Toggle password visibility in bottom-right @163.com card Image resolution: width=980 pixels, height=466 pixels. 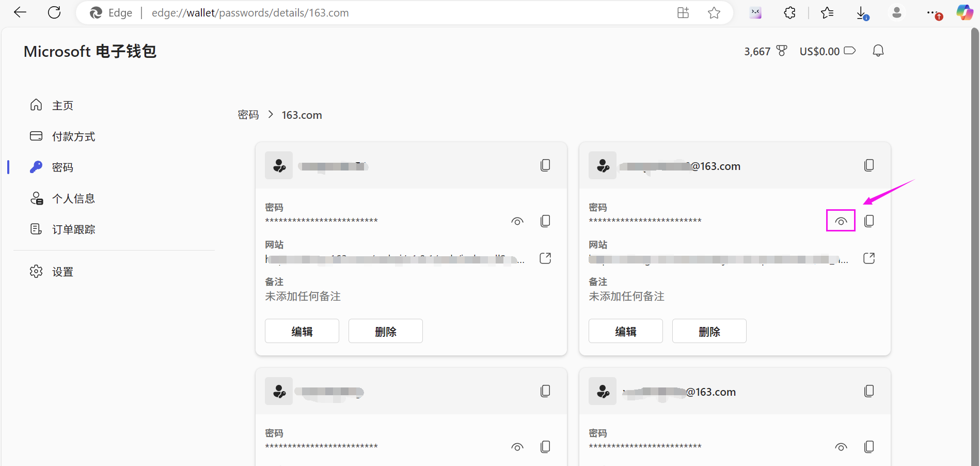(x=841, y=447)
